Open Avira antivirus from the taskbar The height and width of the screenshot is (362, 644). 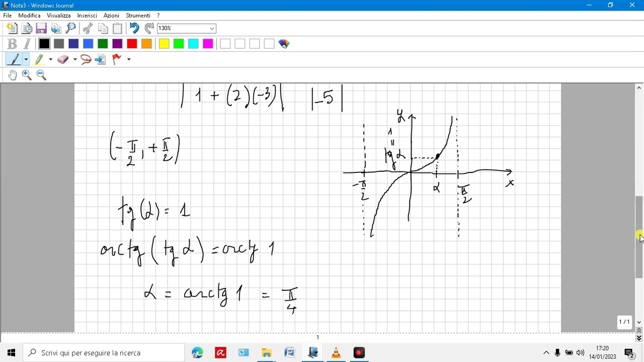coord(220,353)
